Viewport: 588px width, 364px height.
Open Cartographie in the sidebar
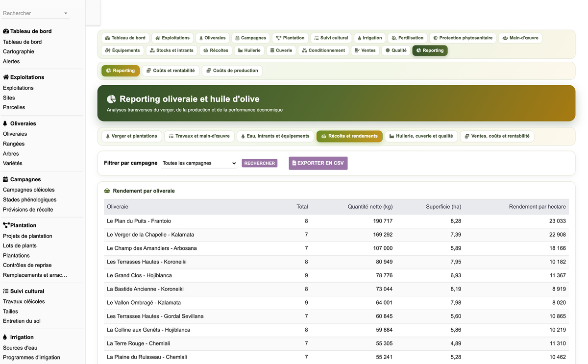click(19, 51)
